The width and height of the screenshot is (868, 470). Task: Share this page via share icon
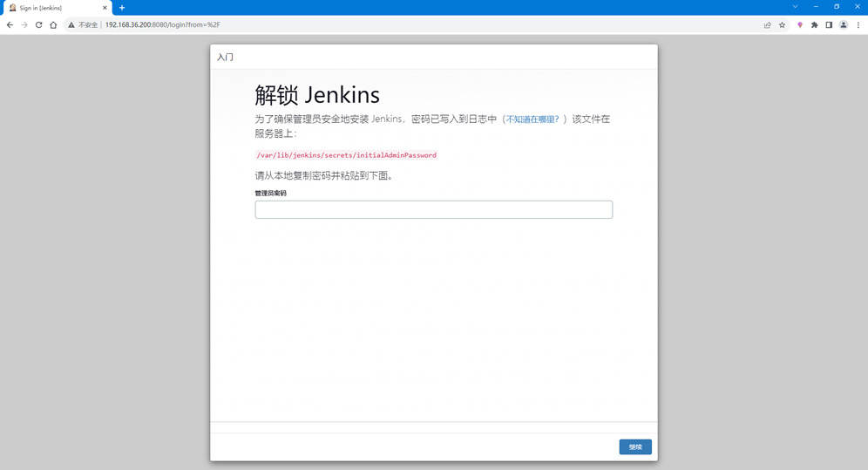tap(767, 25)
